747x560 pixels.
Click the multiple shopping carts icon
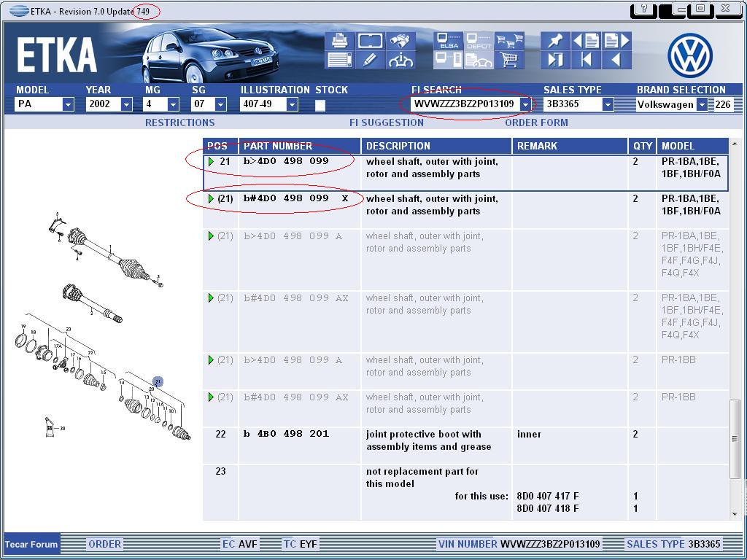coord(509,41)
